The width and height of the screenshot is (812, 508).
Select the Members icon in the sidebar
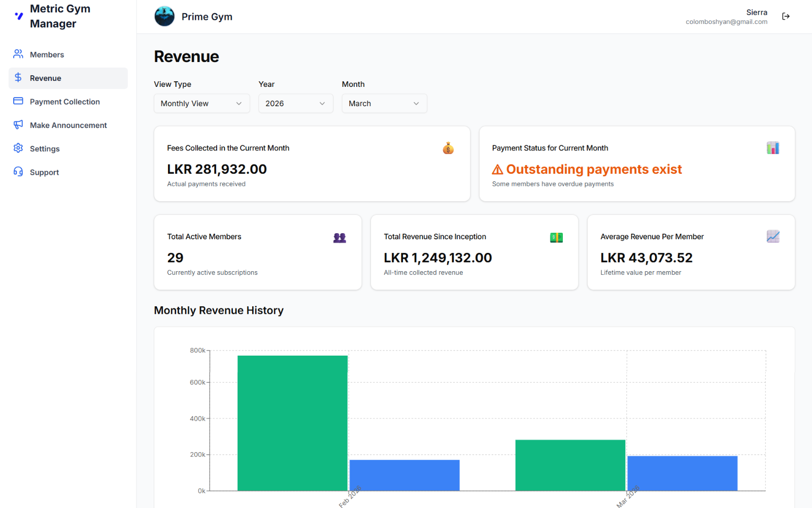click(x=18, y=54)
